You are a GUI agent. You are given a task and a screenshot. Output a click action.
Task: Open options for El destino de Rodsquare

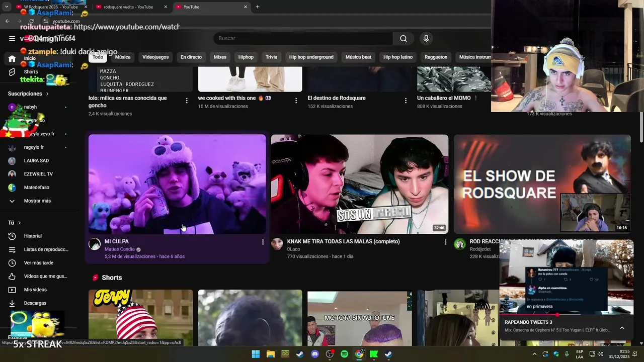click(406, 101)
